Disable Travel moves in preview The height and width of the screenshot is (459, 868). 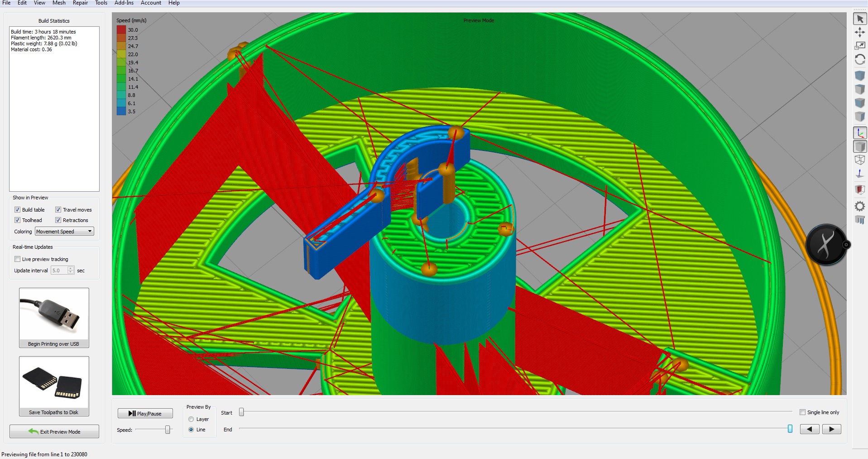point(58,210)
